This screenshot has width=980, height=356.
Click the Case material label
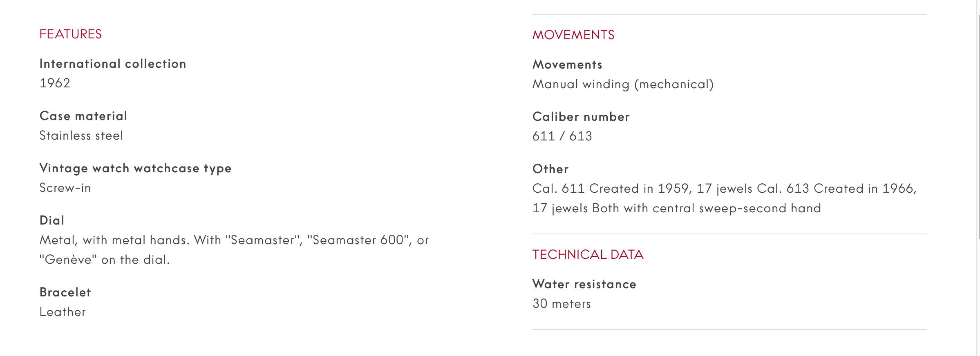coord(83,116)
